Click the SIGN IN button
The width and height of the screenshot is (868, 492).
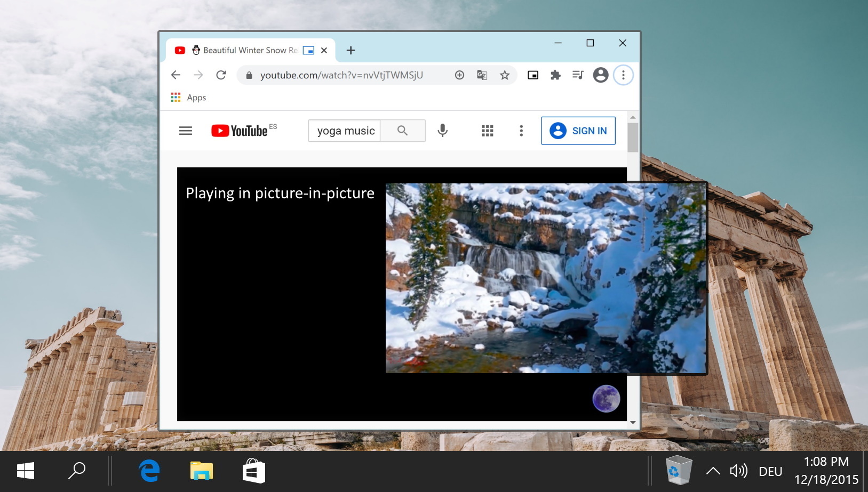click(578, 131)
